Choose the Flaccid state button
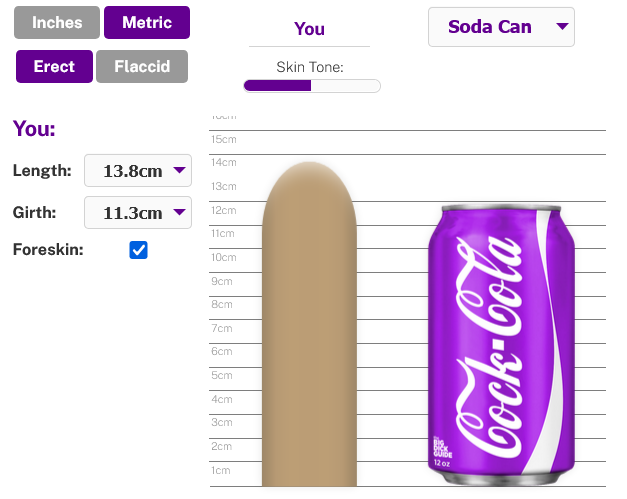Screen dimensions: 627x499 [142, 66]
